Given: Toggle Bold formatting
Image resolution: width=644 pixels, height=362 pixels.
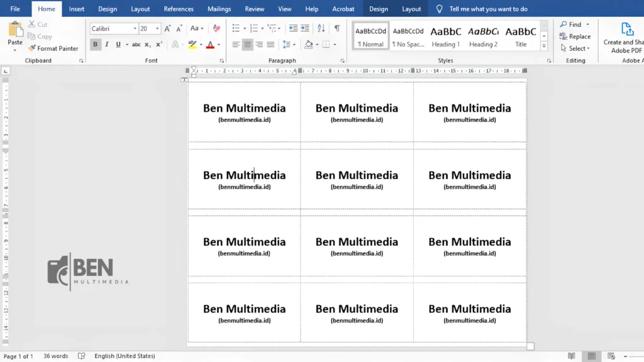Looking at the screenshot, I should click(96, 45).
